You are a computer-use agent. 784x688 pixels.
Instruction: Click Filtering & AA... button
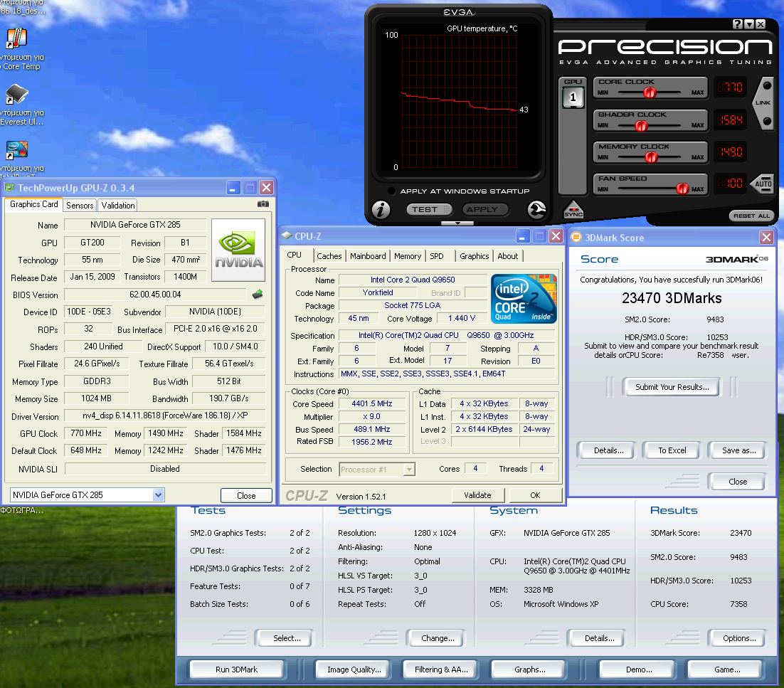[441, 670]
